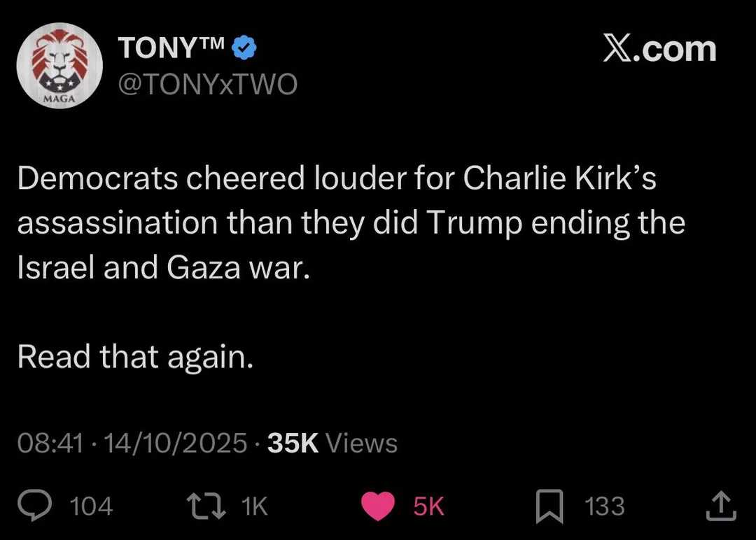Open the share upload arrow icon
756x540 pixels.
point(720,506)
